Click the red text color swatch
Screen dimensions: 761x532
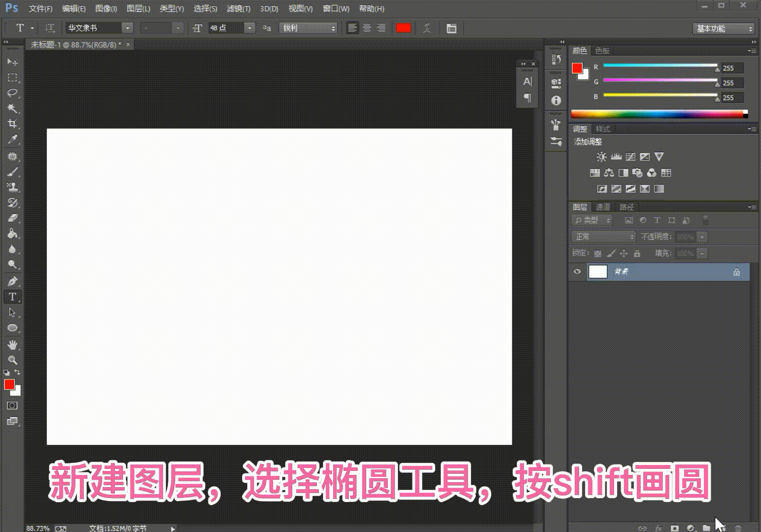click(x=403, y=28)
